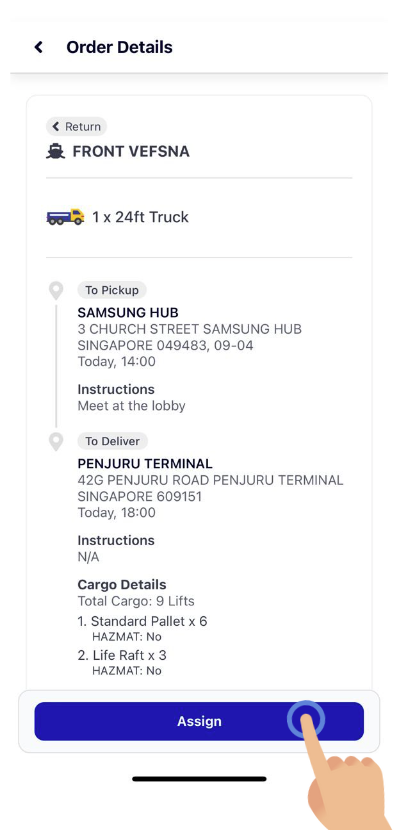Screen dimensions: 397x830
Task: Tap the back arrow beside Order Details
Action: point(38,47)
